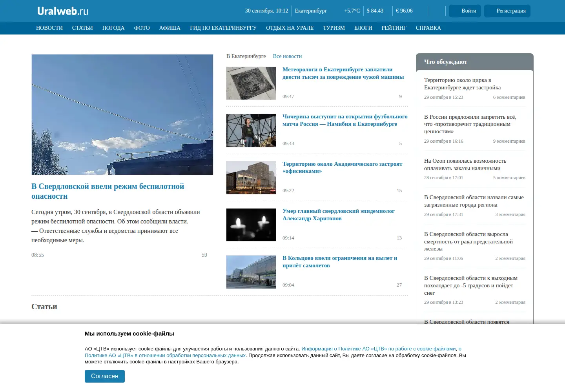Open Территорию около Академического headline
Viewport: 565px width, 392px height.
[x=343, y=167]
